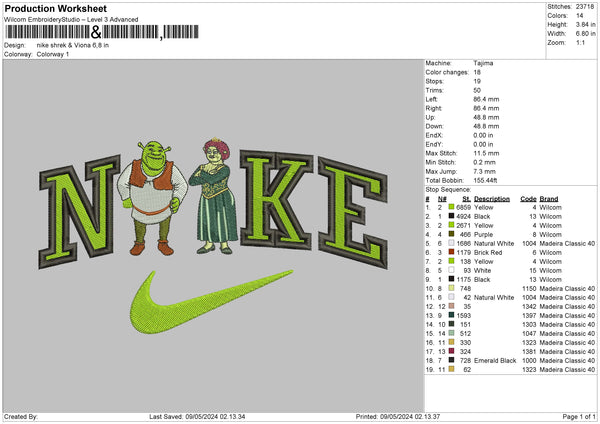Click the Color changes value 18
The height and width of the screenshot is (424, 600).
pyautogui.click(x=477, y=72)
